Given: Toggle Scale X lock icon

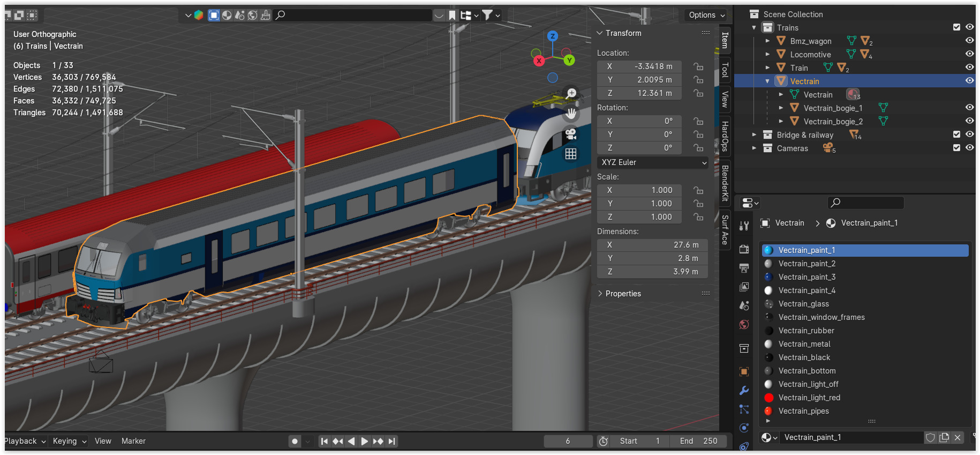Looking at the screenshot, I should (698, 190).
